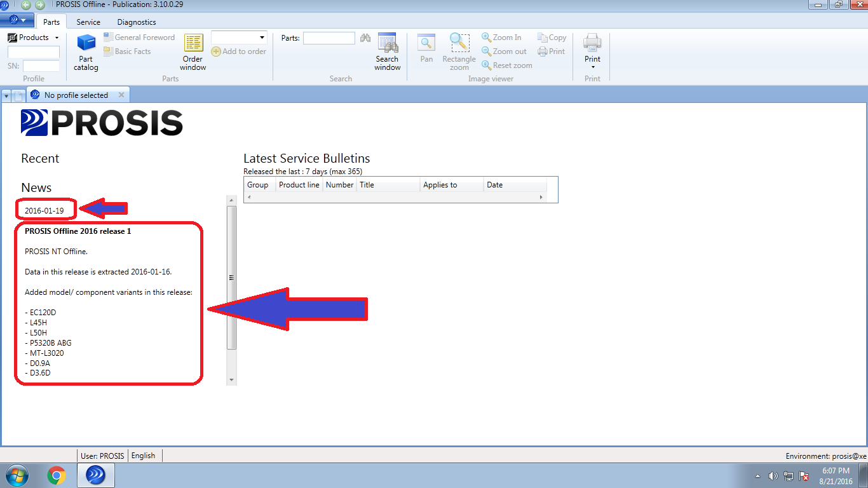Open the PROSIS application menu button
Image resolution: width=868 pixels, height=488 pixels.
(17, 20)
